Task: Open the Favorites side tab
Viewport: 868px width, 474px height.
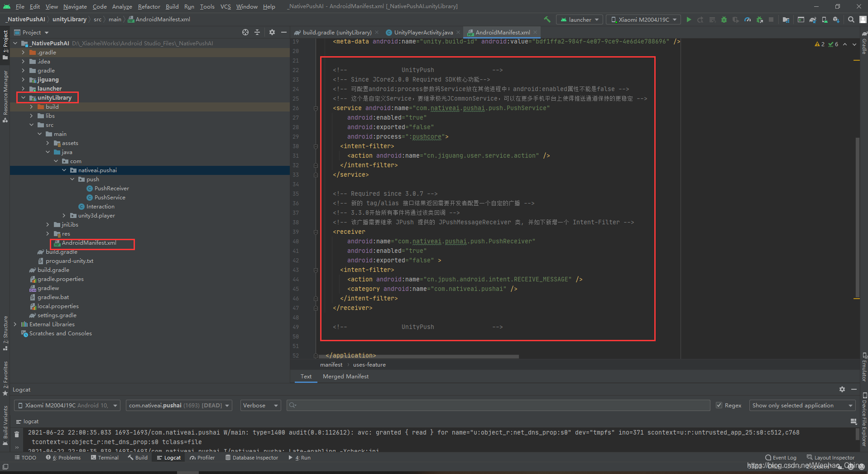Action: pyautogui.click(x=5, y=378)
